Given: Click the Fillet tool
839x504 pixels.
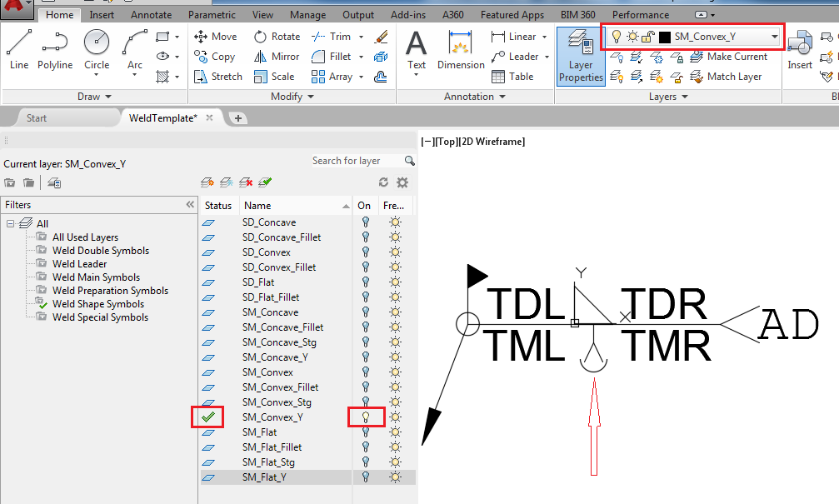Looking at the screenshot, I should [x=332, y=56].
